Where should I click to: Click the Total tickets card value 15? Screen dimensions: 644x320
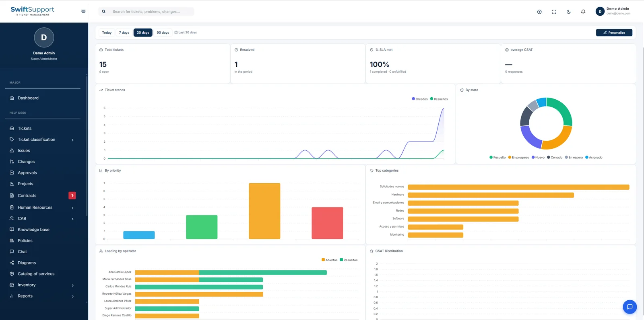tap(103, 64)
